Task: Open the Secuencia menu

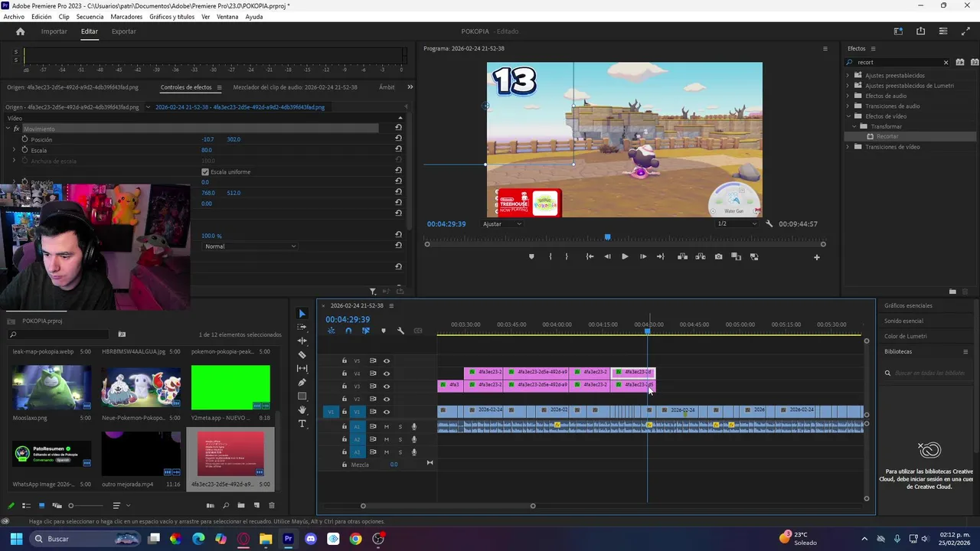Action: pos(90,17)
